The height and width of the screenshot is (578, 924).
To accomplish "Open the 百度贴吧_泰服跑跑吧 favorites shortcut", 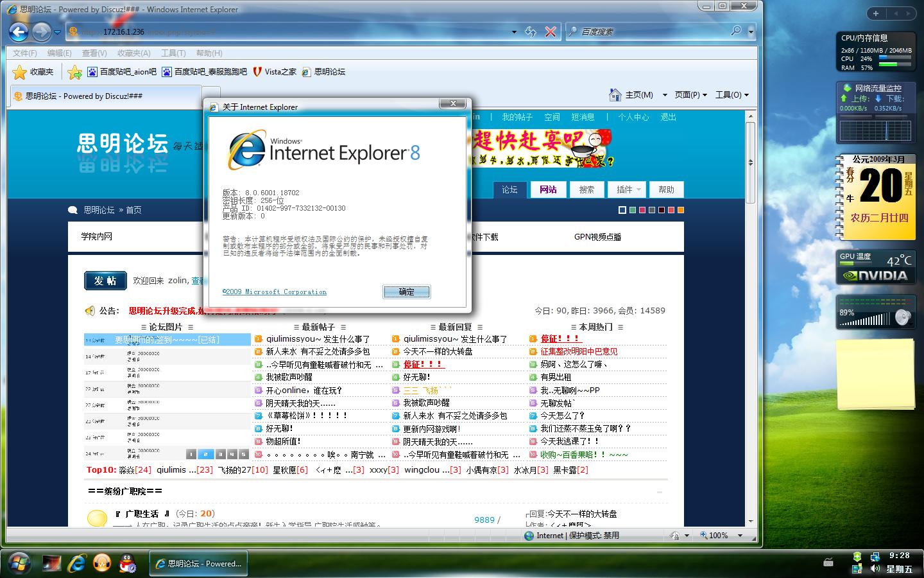I will [x=204, y=72].
